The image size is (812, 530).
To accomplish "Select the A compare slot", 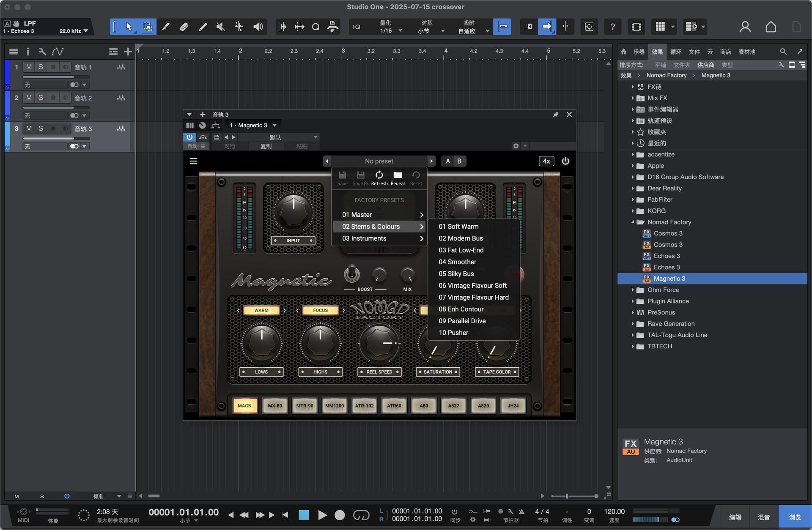I will pyautogui.click(x=448, y=161).
